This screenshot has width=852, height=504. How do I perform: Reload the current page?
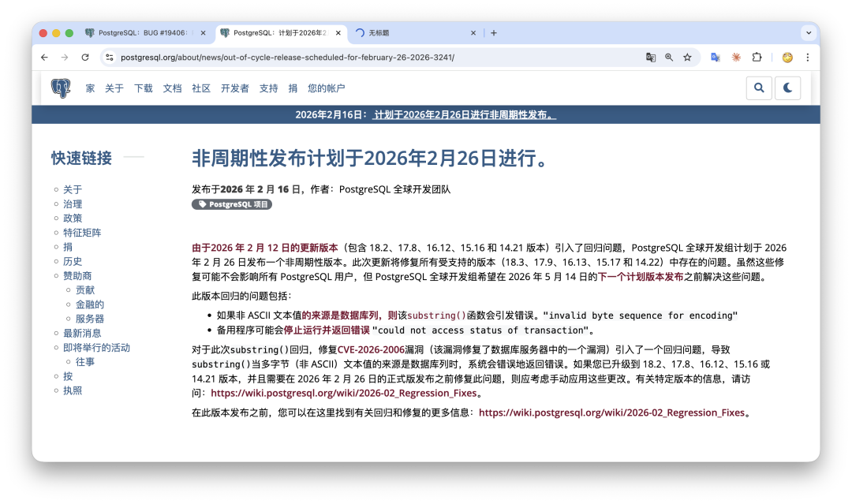click(x=85, y=57)
